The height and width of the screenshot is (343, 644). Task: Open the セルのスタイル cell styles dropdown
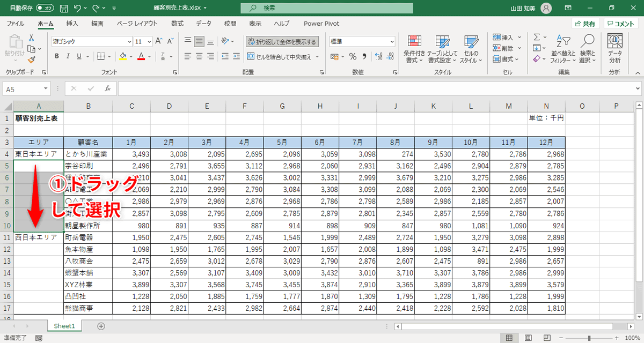(471, 49)
